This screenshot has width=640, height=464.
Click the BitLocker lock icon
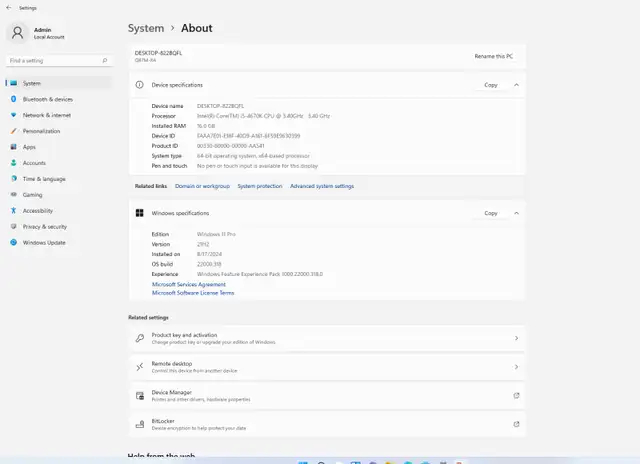click(x=140, y=424)
